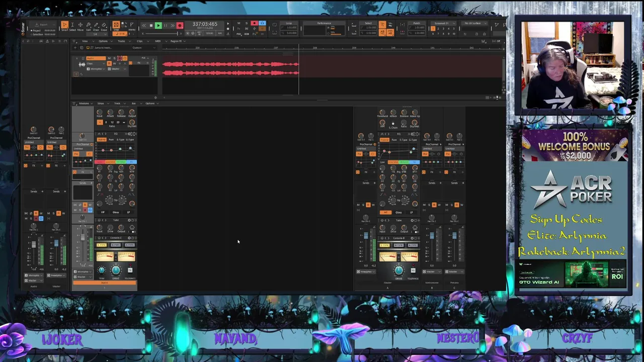Fast forward the transport

pos(173,26)
